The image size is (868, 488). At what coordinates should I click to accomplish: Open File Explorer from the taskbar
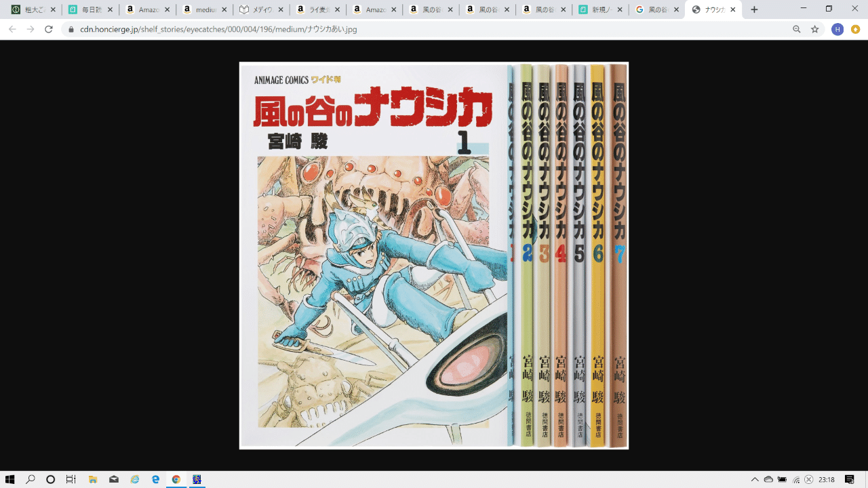(93, 479)
